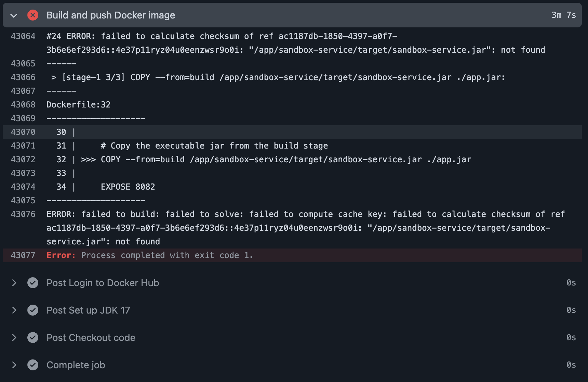
Task: Expand the Post Login to Docker Hub step
Action: (x=14, y=283)
